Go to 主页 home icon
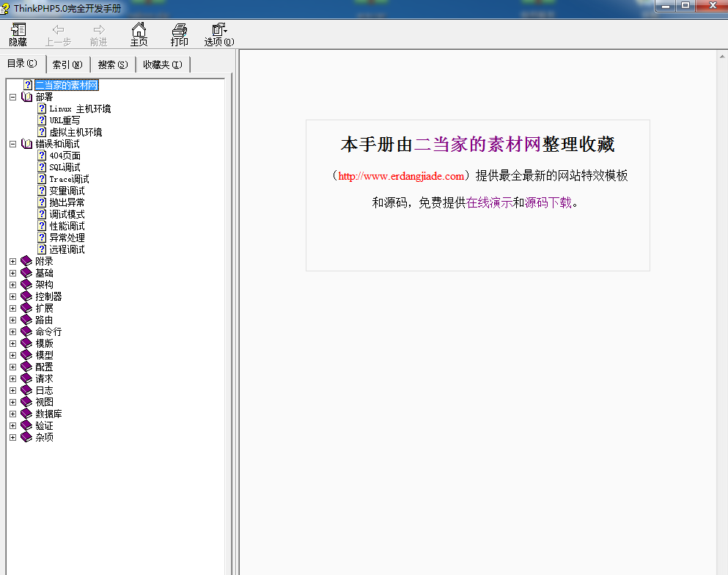 point(139,29)
